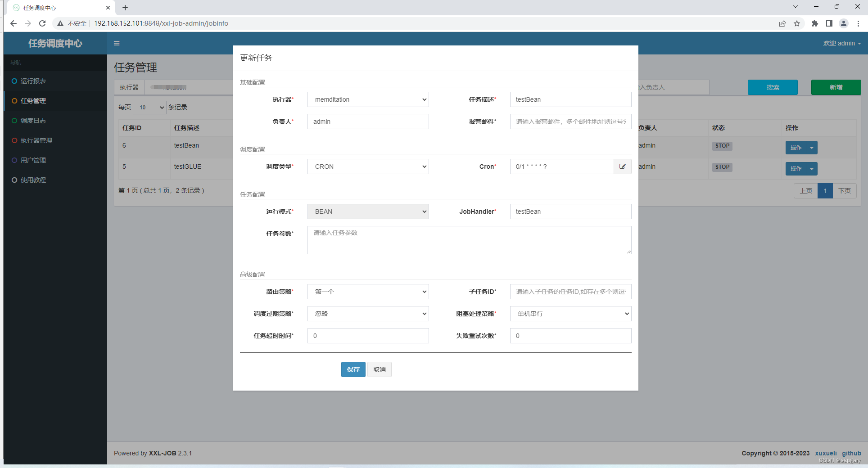
Task: Click the 失败重试次数 field
Action: 571,336
